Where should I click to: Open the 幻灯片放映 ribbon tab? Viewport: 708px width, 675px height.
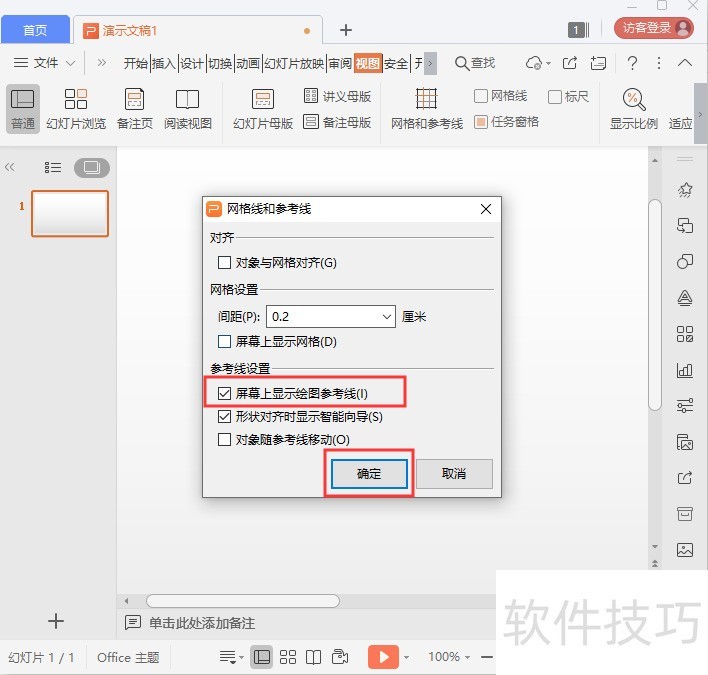pos(294,63)
